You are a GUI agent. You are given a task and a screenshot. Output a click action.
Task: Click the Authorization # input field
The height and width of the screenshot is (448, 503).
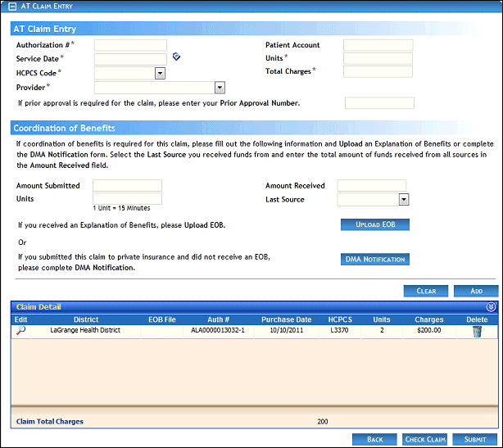(130, 45)
